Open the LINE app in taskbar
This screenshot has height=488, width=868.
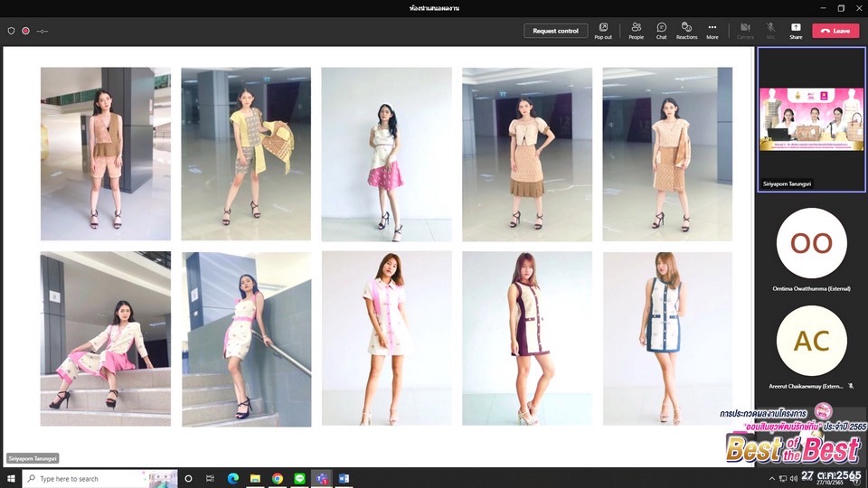(299, 478)
